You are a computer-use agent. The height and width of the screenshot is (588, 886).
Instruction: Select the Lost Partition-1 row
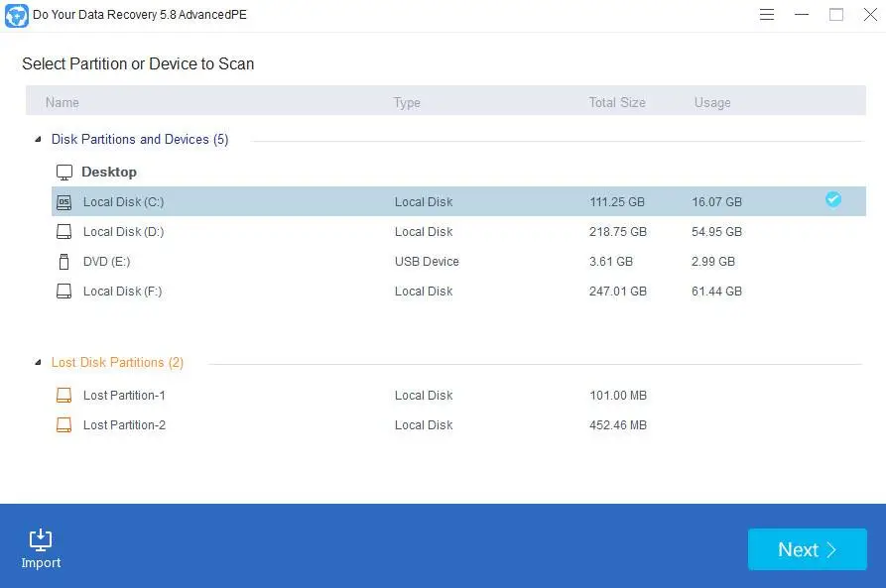(458, 396)
